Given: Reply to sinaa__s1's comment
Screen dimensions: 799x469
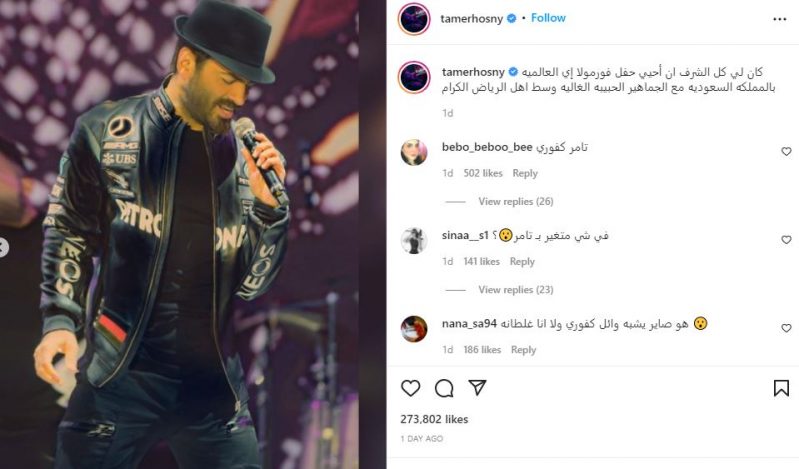Looking at the screenshot, I should pyautogui.click(x=522, y=262).
